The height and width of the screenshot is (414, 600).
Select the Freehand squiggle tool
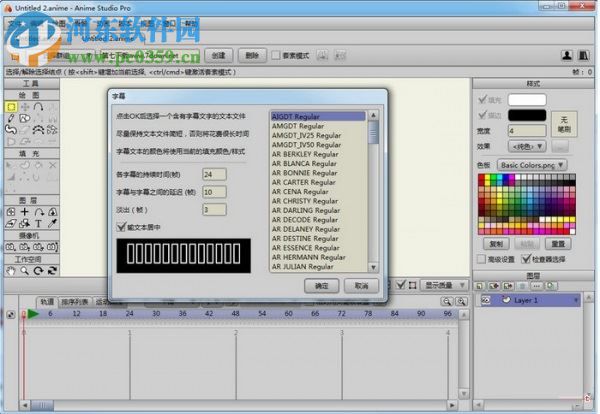tap(11, 130)
